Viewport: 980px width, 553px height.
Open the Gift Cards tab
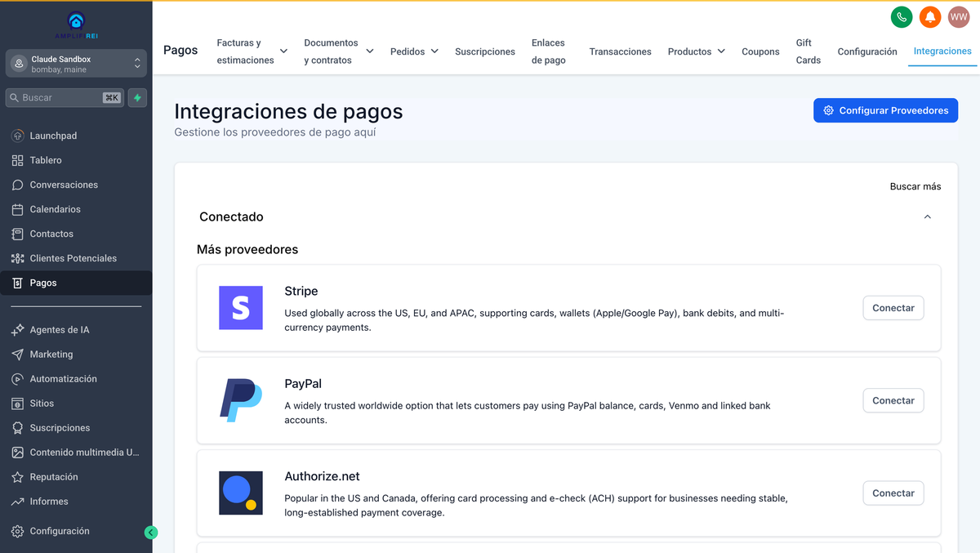(808, 51)
